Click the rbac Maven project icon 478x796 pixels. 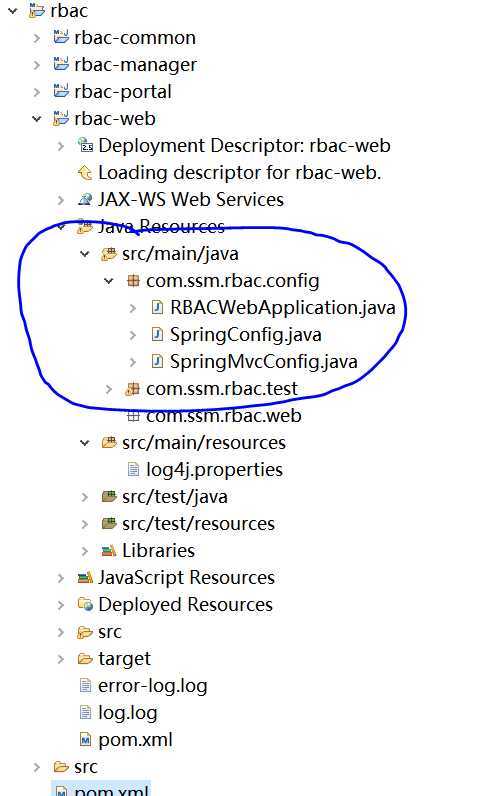click(x=36, y=10)
